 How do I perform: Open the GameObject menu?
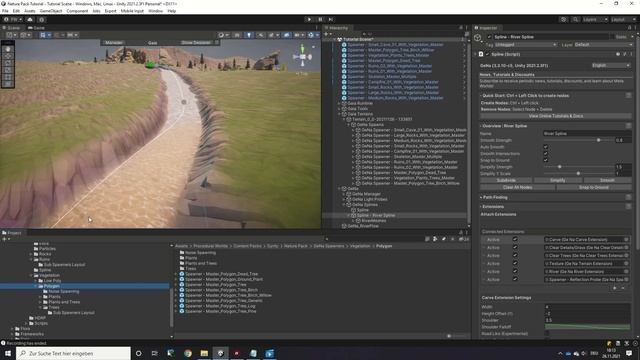[x=51, y=11]
